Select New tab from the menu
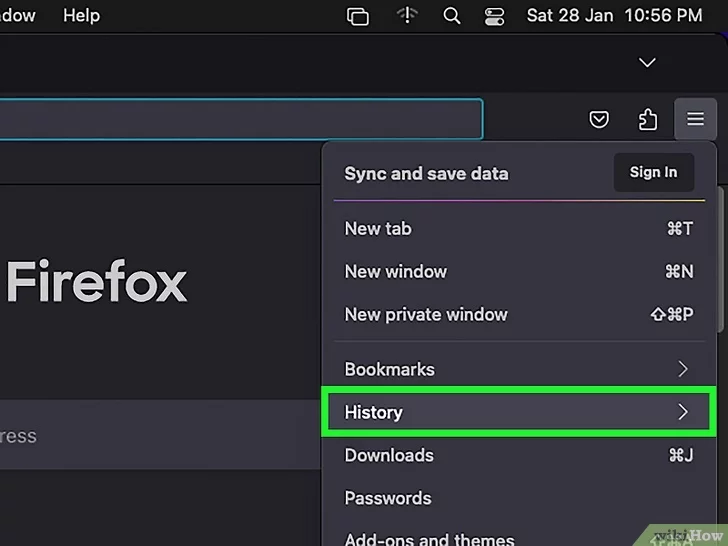The width and height of the screenshot is (728, 546). [x=519, y=228]
